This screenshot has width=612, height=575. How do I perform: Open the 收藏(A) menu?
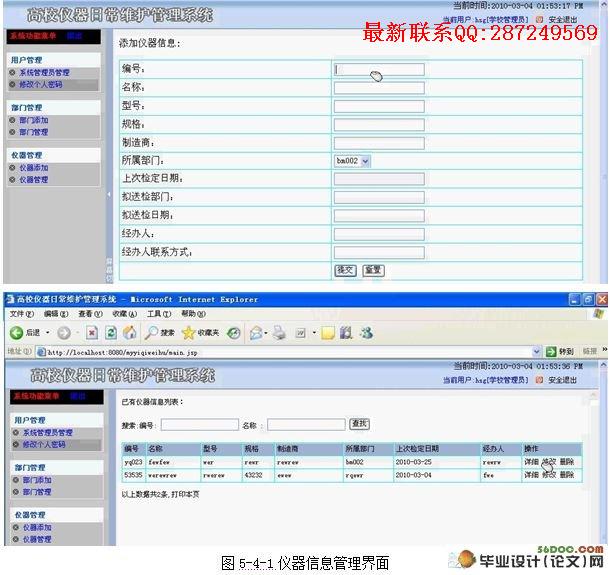pos(125,314)
